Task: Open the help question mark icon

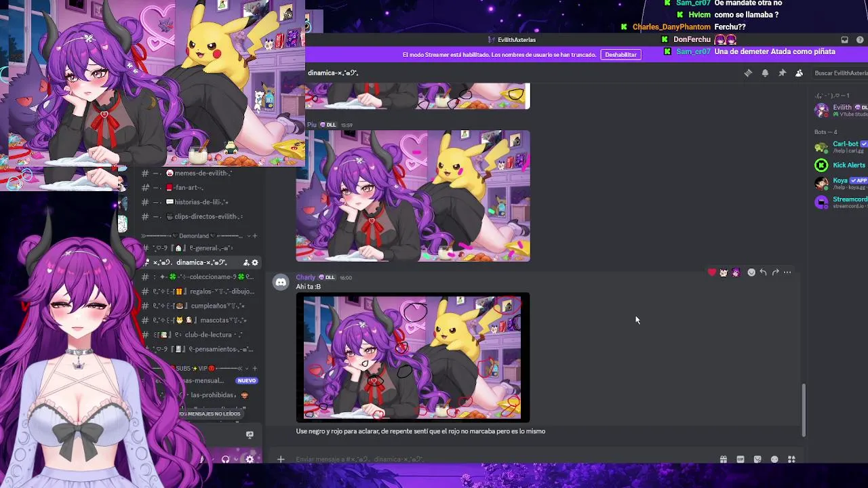Action: [x=860, y=40]
